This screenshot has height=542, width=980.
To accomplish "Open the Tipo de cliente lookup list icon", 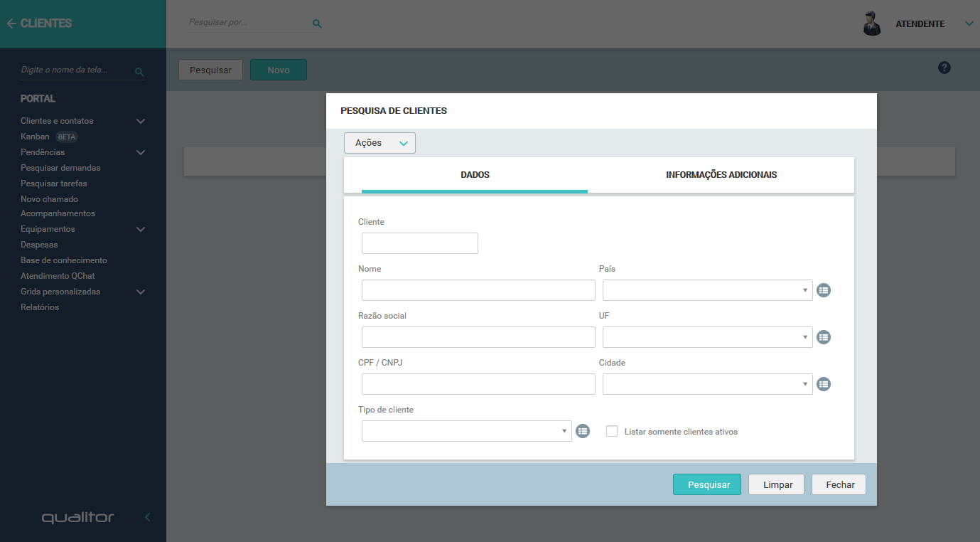I will (x=583, y=431).
